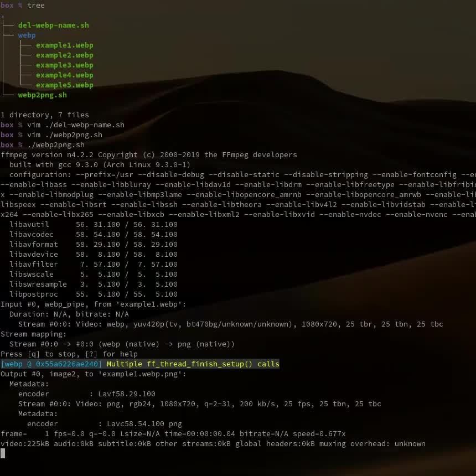Screen dimensions: 476x476
Task: Click the 'built with gcc 9.3.0' line
Action: pyautogui.click(x=100, y=165)
